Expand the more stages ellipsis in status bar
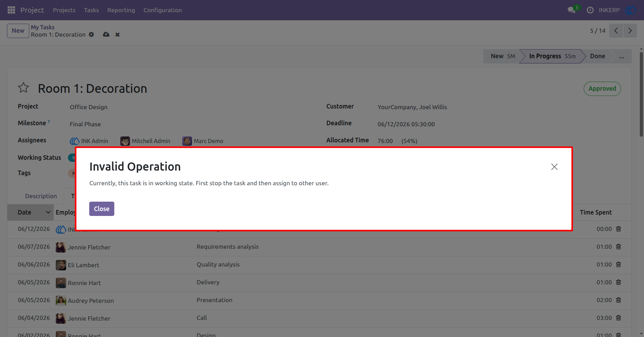 coord(622,56)
